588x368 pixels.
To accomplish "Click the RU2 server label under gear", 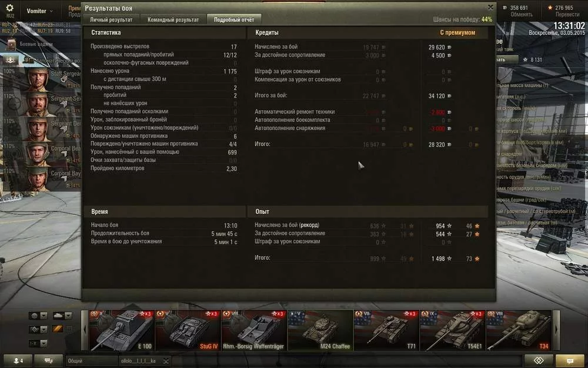I will pyautogui.click(x=10, y=16).
